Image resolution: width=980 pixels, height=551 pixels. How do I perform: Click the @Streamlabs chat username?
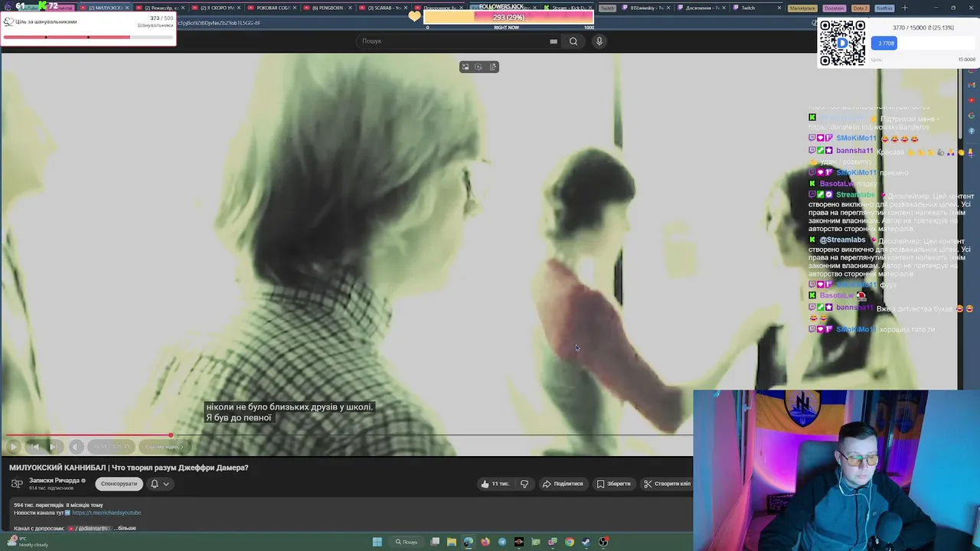(842, 240)
